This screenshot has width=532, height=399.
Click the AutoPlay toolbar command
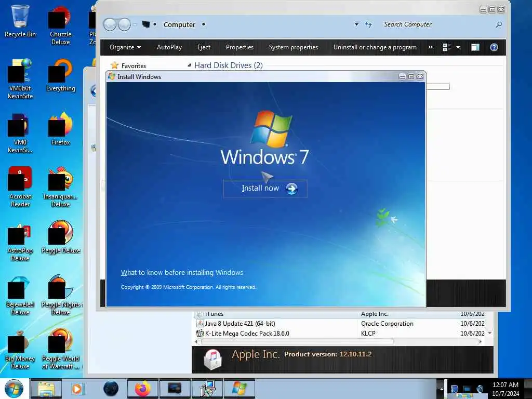[169, 47]
